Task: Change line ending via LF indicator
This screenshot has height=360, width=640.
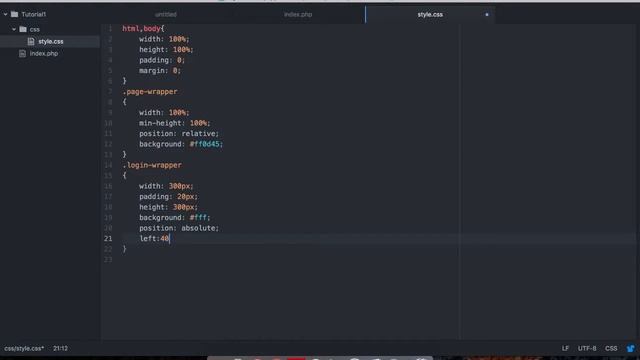Action: tap(565, 348)
